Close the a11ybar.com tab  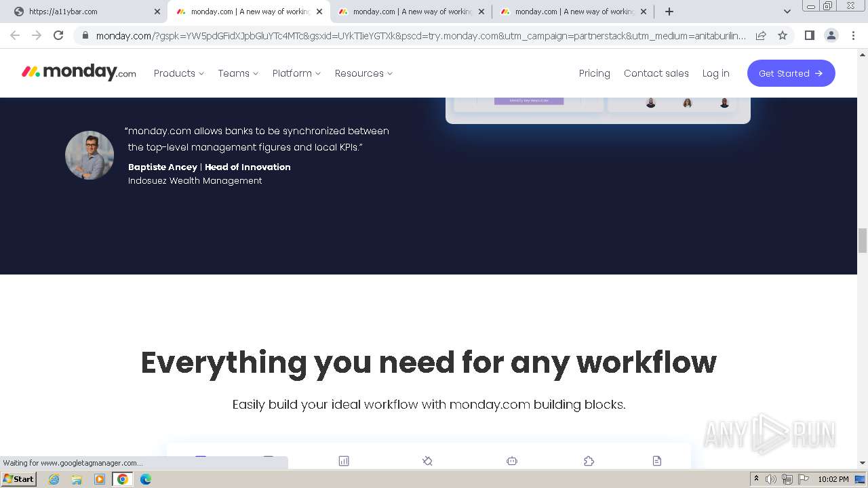157,12
